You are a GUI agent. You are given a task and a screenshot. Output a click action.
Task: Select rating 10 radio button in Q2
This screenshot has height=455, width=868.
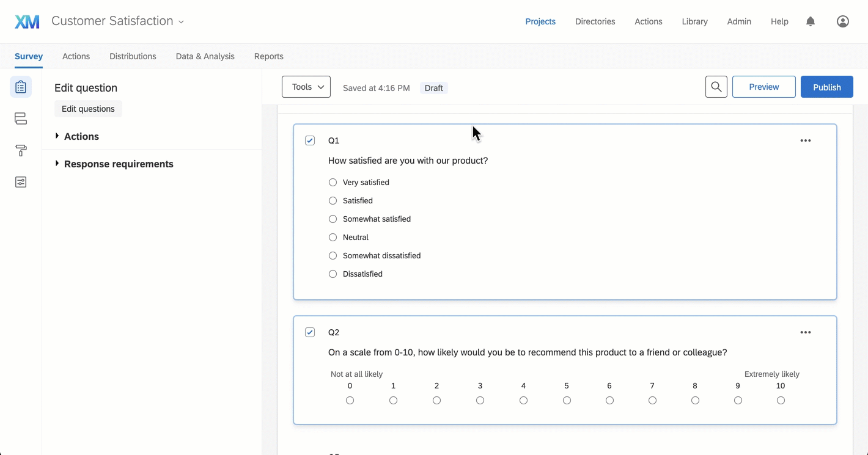click(x=781, y=401)
